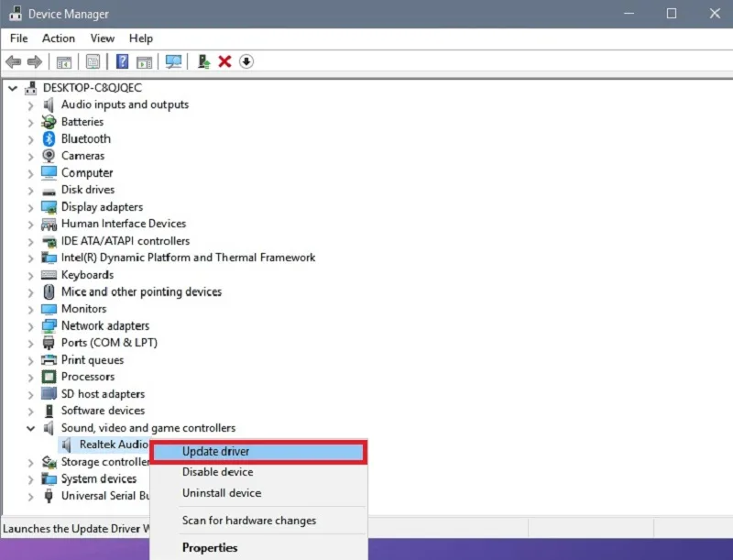Select Uninstall device in the context menu
The width and height of the screenshot is (733, 560).
tap(222, 493)
